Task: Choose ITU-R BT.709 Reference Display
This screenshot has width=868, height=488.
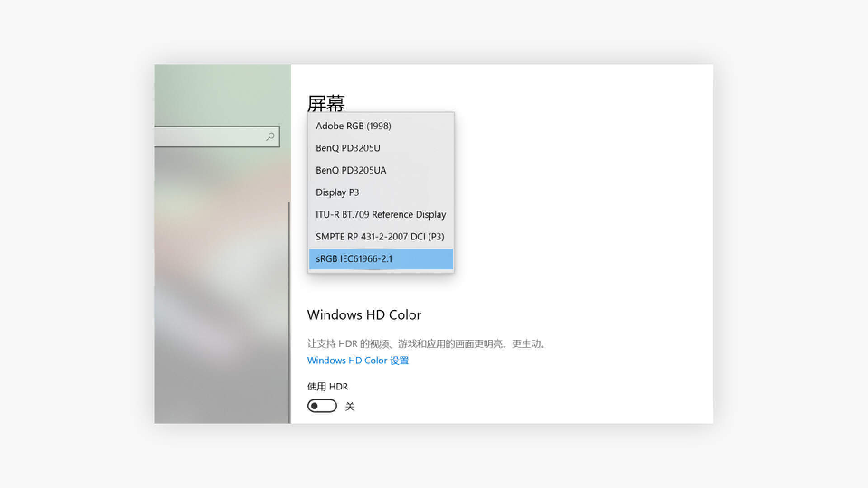Action: click(x=381, y=214)
